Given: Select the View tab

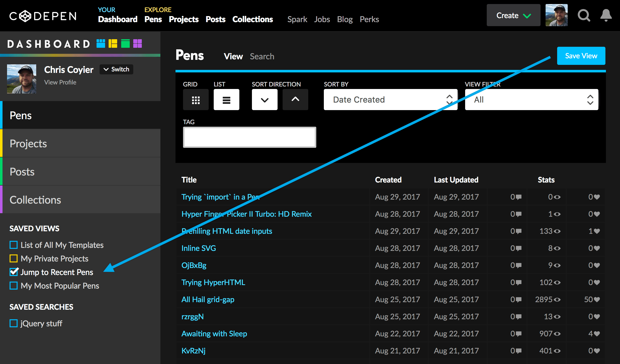Looking at the screenshot, I should [233, 56].
